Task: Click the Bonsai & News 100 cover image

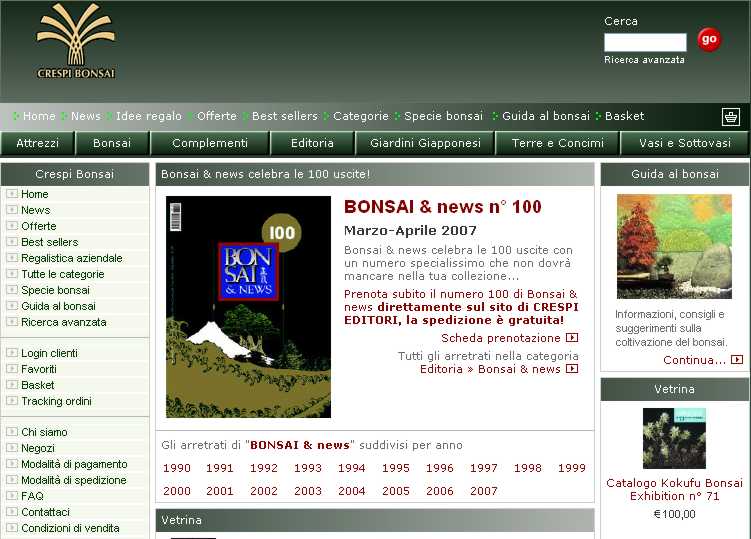Action: coord(248,307)
